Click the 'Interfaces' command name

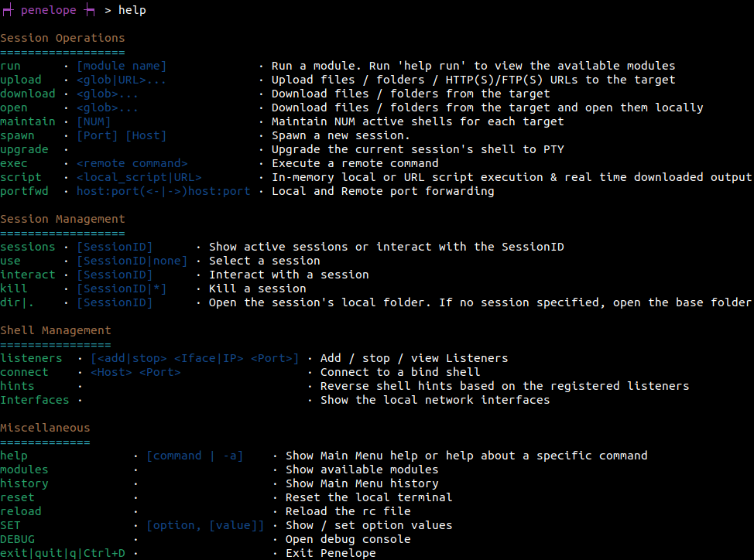[35, 400]
